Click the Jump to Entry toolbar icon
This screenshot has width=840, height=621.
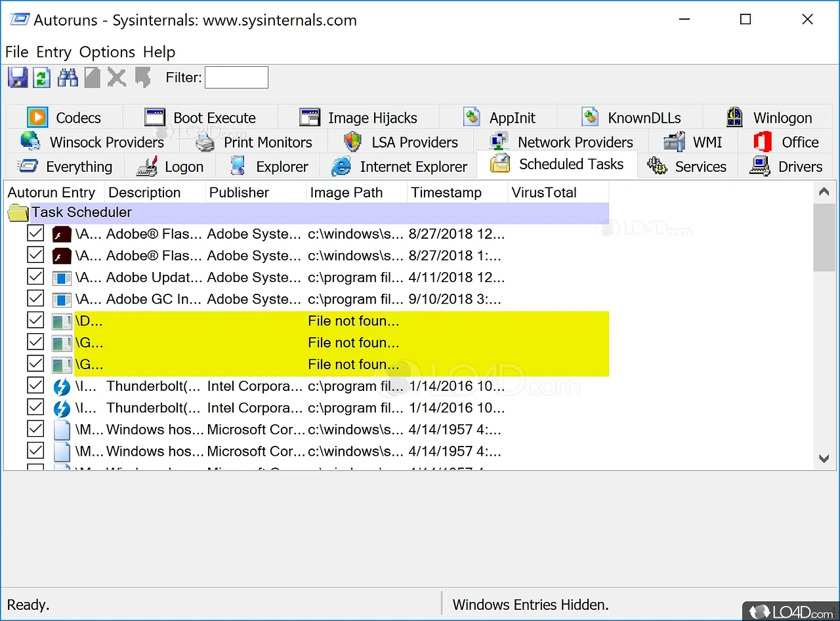click(142, 77)
